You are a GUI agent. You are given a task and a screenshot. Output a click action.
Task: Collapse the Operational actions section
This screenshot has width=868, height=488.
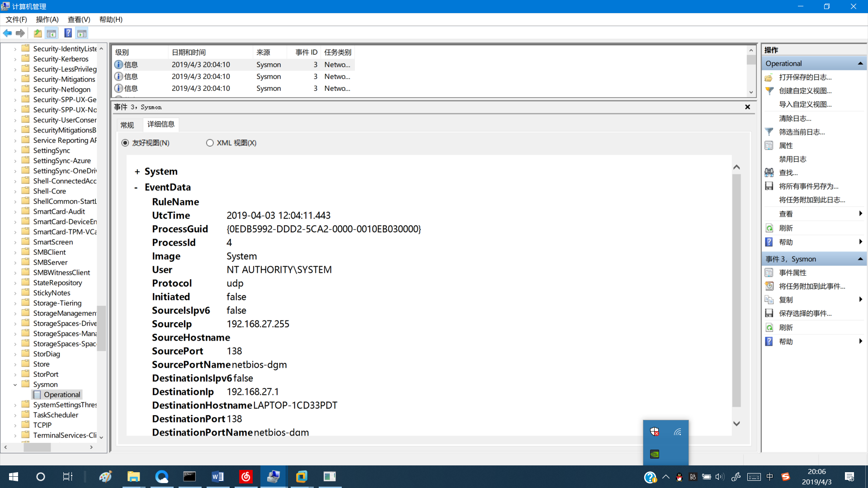click(x=860, y=64)
